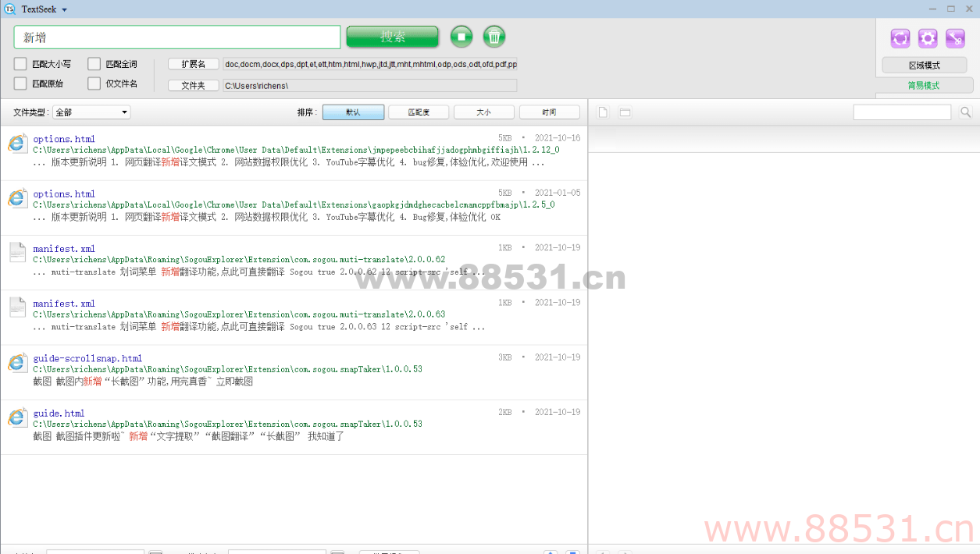
Task: Click the purple wrench tools icon
Action: pyautogui.click(x=955, y=38)
